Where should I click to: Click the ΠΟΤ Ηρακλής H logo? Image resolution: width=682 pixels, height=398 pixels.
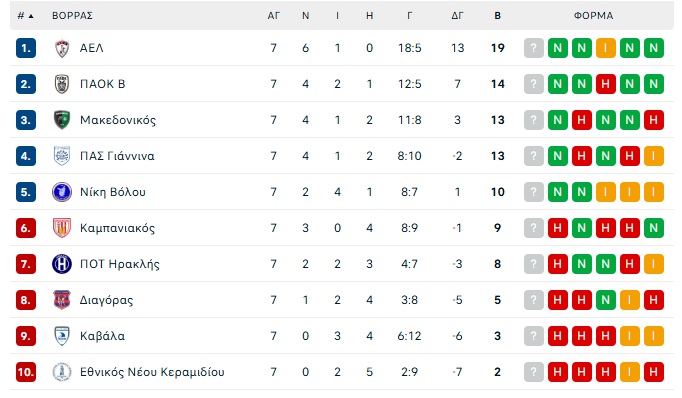62,264
